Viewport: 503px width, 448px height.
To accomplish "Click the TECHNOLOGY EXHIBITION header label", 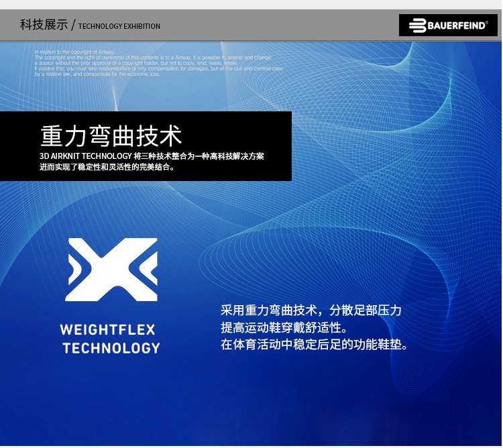I will (119, 26).
